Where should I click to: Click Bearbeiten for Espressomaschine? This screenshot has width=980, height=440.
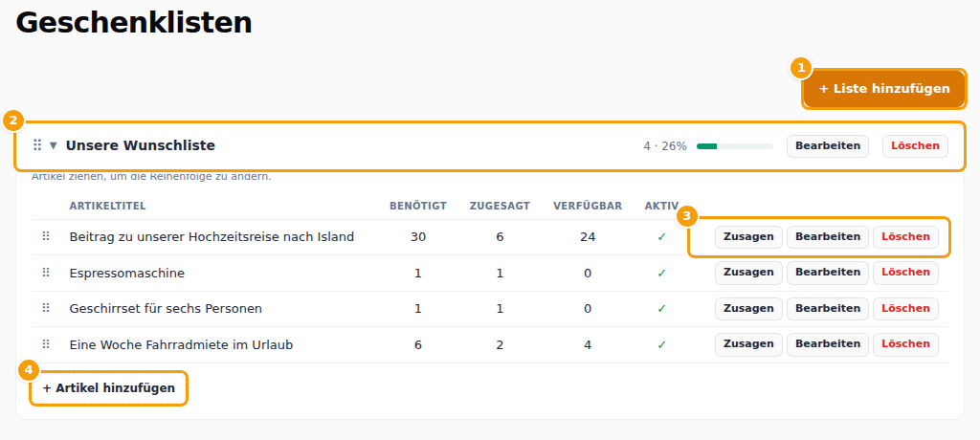coord(828,274)
